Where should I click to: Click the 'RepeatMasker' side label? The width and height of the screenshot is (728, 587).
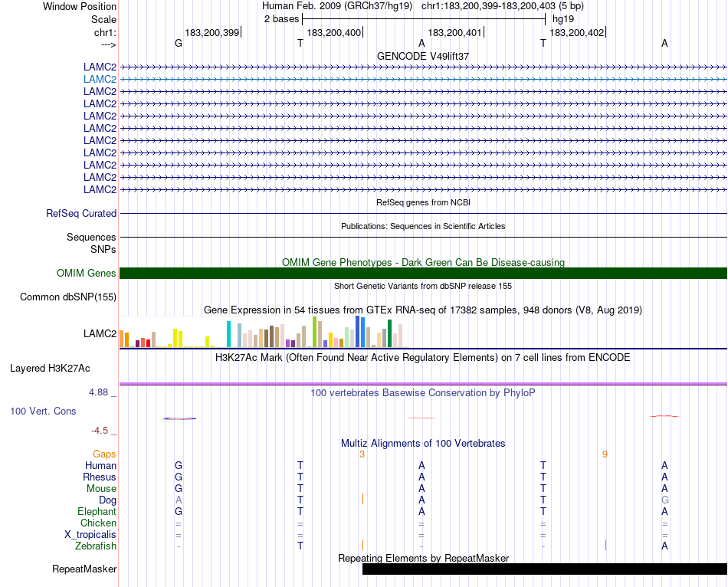pyautogui.click(x=84, y=569)
